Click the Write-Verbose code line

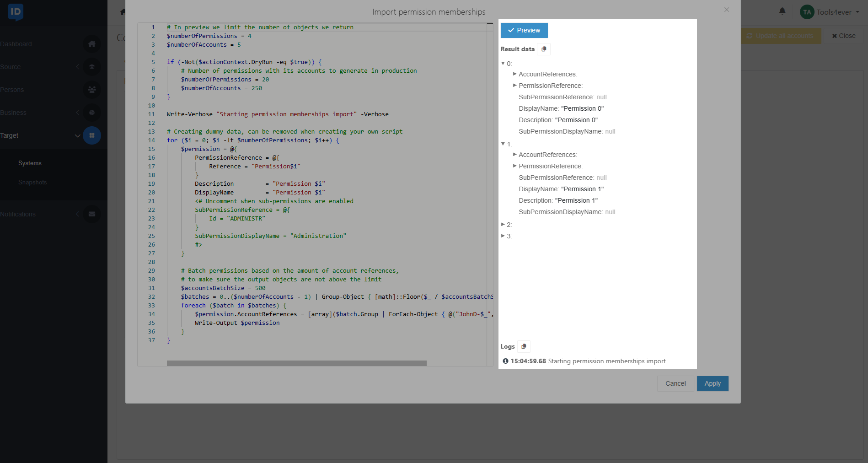(278, 114)
